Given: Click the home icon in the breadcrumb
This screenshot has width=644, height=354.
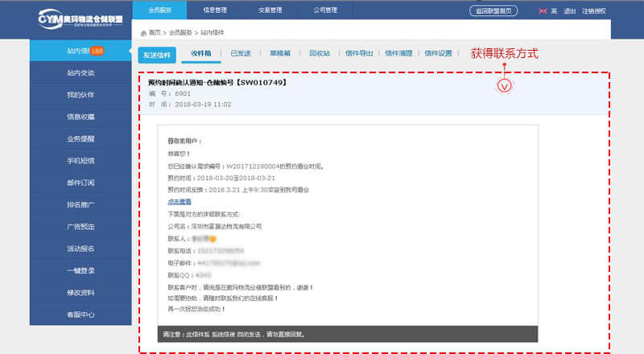Looking at the screenshot, I should pyautogui.click(x=143, y=33).
